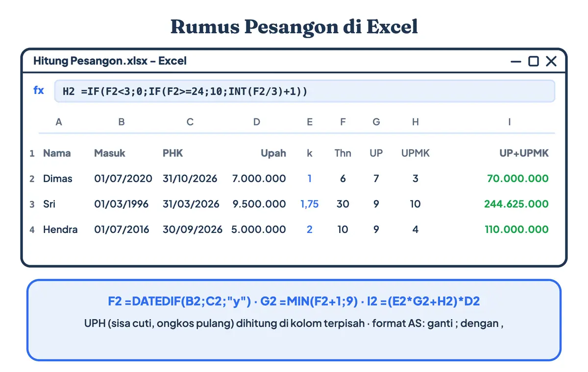Click Dimas's k value 1

[310, 179]
